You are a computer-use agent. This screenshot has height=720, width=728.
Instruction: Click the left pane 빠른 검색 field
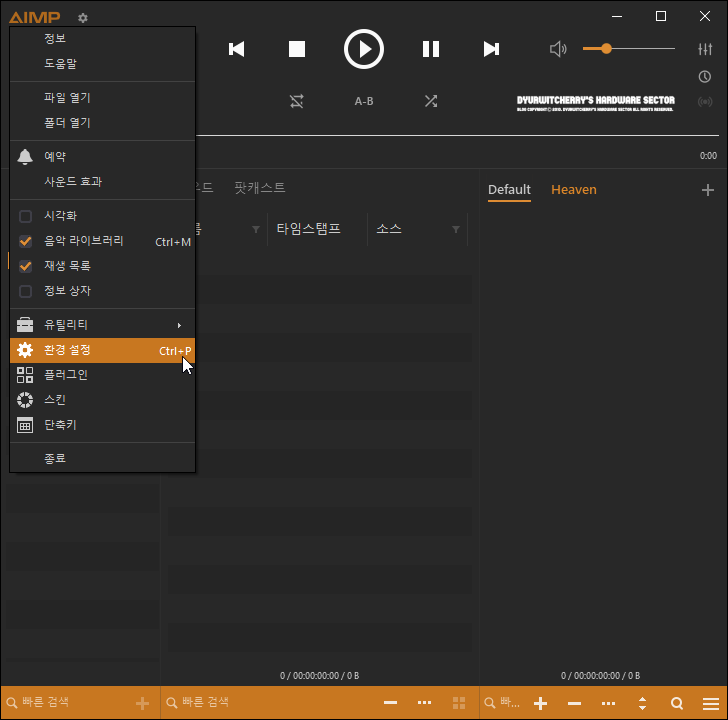[67, 702]
